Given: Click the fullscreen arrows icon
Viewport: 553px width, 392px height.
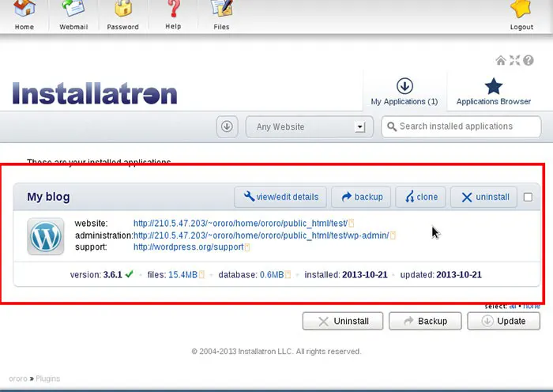Looking at the screenshot, I should [x=514, y=60].
